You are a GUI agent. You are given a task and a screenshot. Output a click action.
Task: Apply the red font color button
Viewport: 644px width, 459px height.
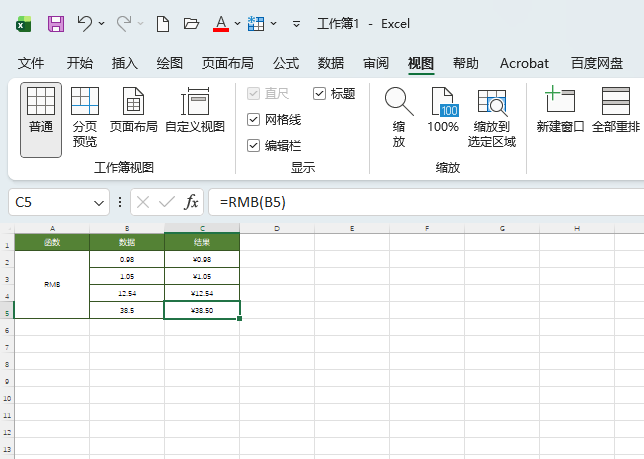pyautogui.click(x=221, y=24)
